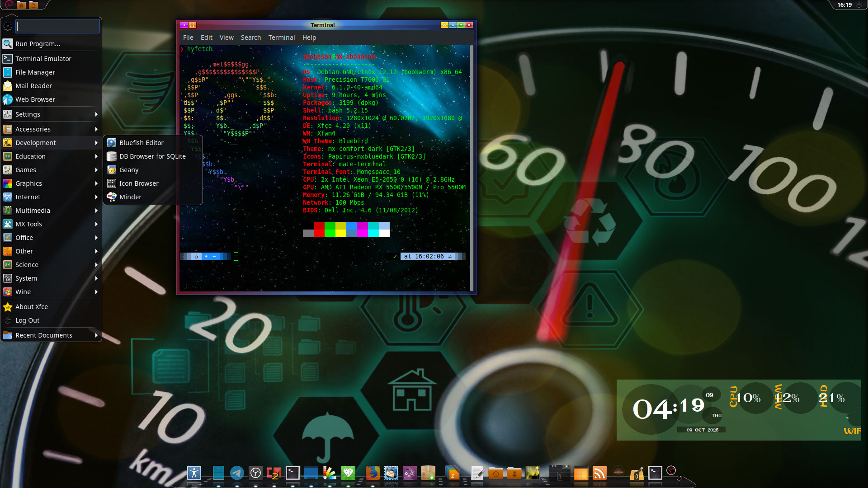Launch the accessibility icon in the dock
The width and height of the screenshot is (868, 488).
pyautogui.click(x=194, y=473)
